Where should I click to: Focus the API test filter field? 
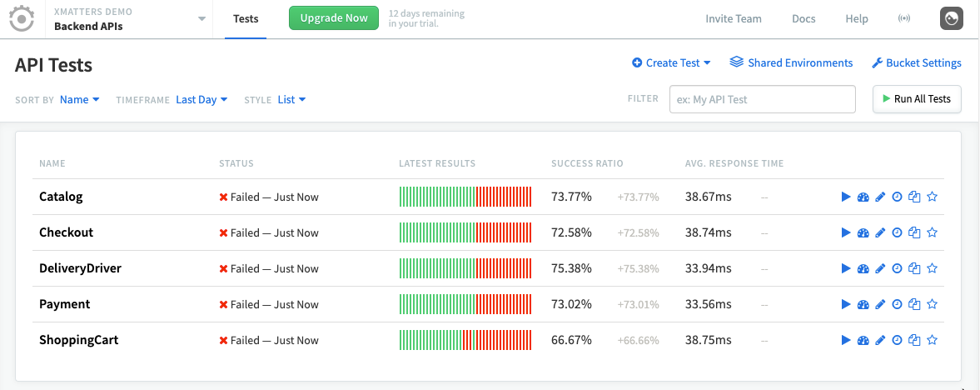point(762,99)
